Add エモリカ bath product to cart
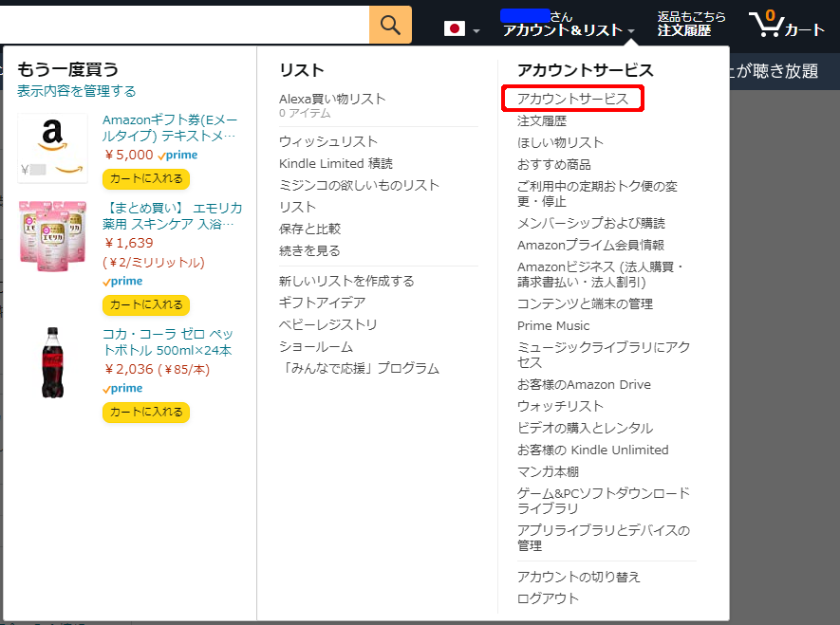 (146, 305)
